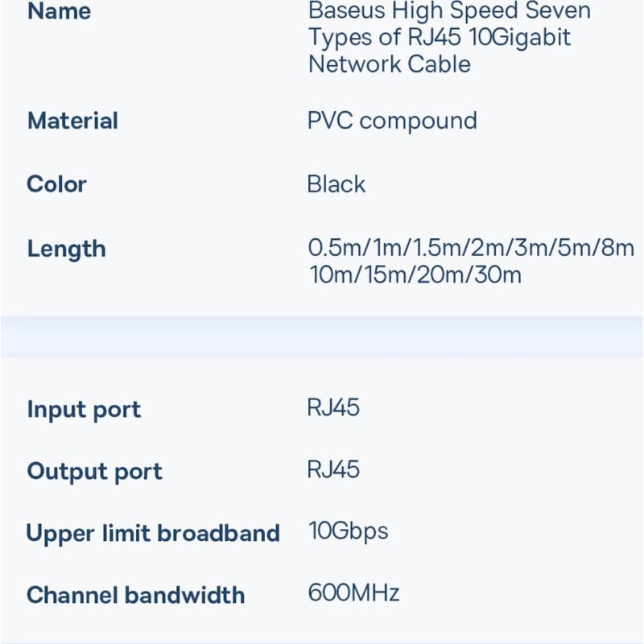The height and width of the screenshot is (644, 644).
Task: Click the Material row label
Action: click(72, 121)
